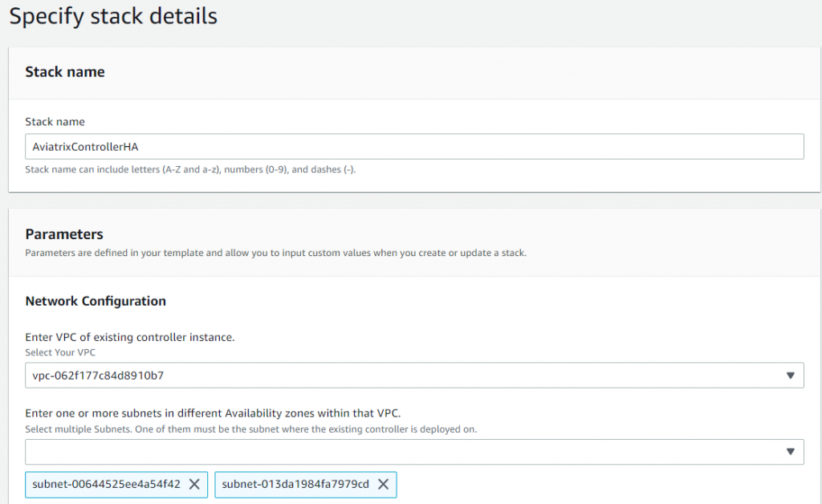Click 'Enter one or more subnets' label

tap(213, 413)
